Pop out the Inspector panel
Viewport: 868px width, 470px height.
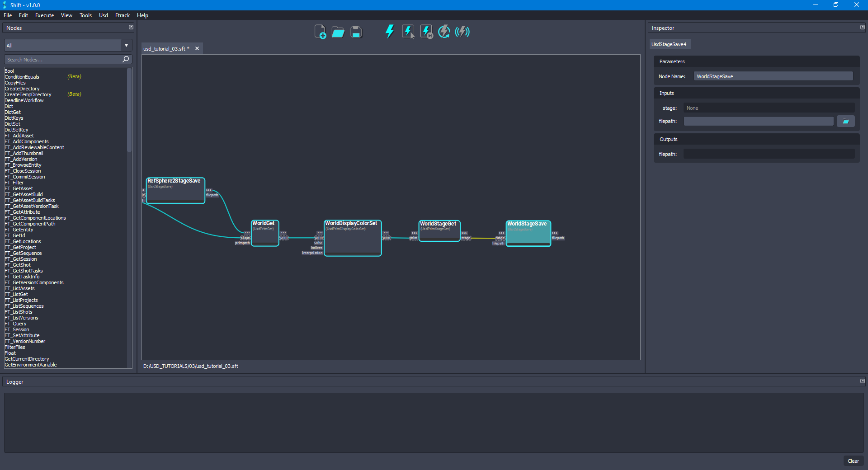tap(862, 27)
